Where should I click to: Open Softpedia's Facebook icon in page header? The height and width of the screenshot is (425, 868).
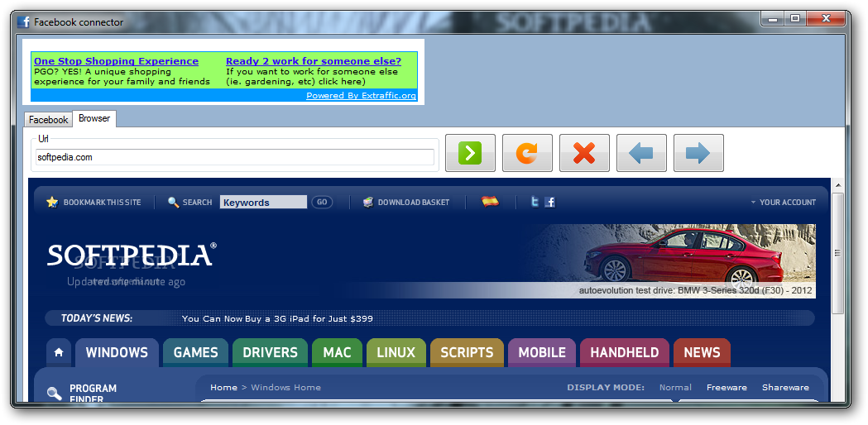click(549, 202)
